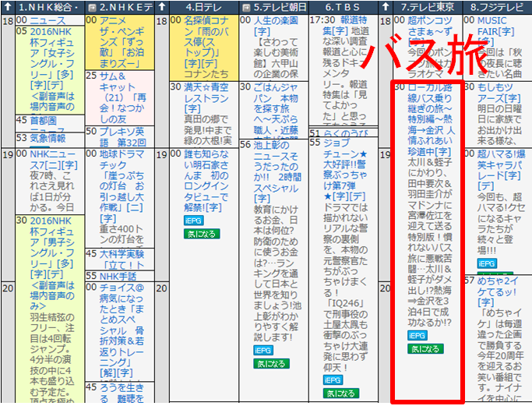Open the 7.テレビ東京 channel header

point(428,7)
